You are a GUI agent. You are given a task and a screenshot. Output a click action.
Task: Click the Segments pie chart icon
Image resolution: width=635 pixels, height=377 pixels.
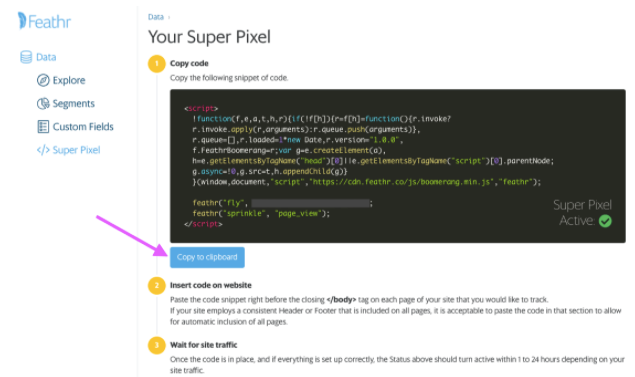click(x=43, y=104)
